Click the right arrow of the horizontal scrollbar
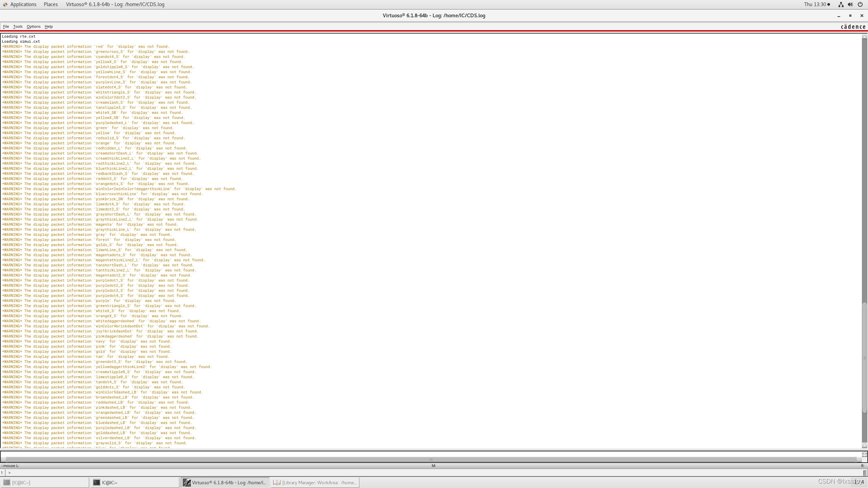Viewport: 868px width, 488px height. [x=859, y=460]
